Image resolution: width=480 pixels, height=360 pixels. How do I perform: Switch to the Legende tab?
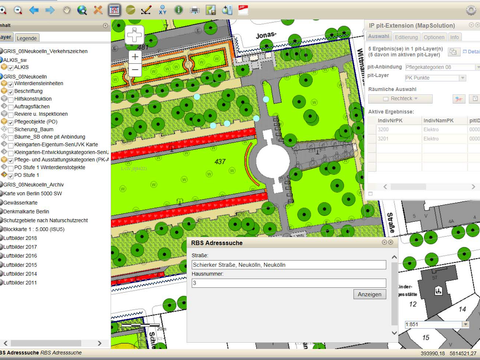(x=27, y=38)
